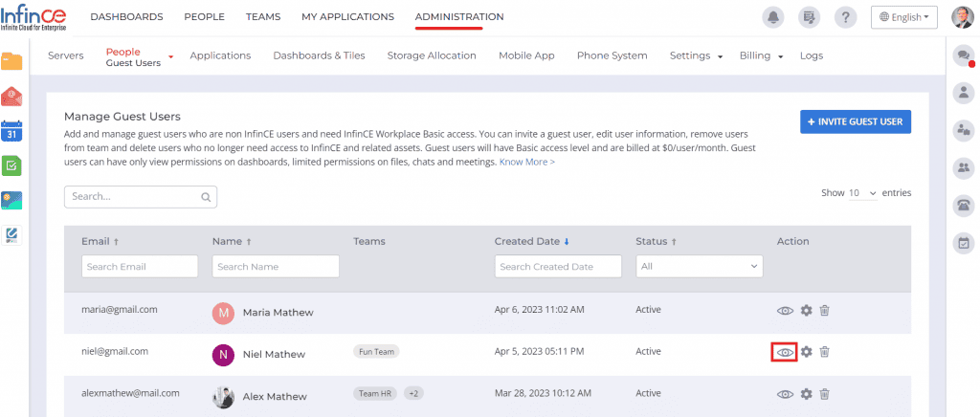The height and width of the screenshot is (417, 980).
Task: Open the calendar icon in left sidebar
Action: [x=11, y=129]
